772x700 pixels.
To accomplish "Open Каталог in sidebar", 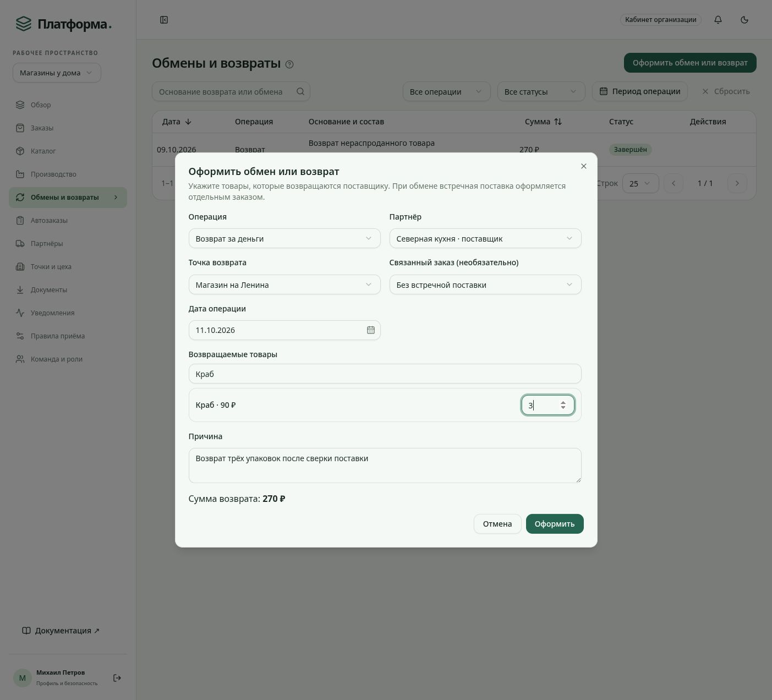I will 68,151.
